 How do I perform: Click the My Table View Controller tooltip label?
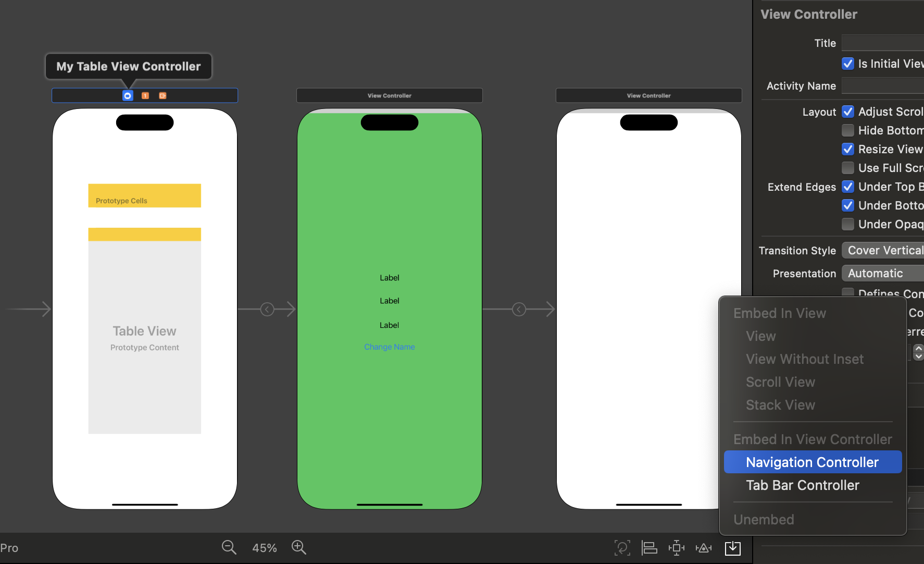click(x=129, y=67)
